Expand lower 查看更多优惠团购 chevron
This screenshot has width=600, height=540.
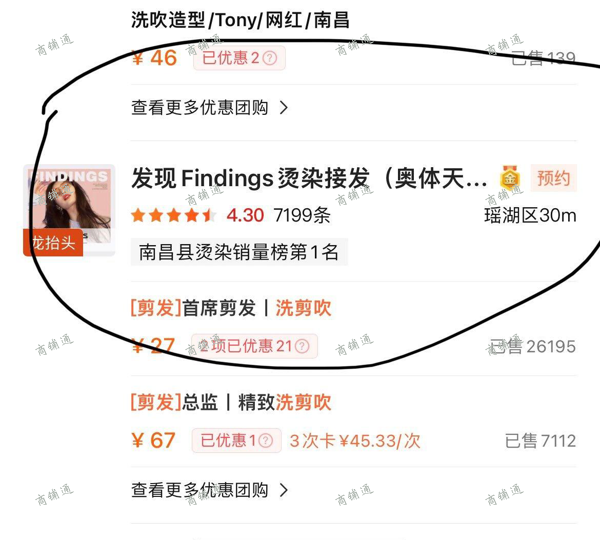point(284,490)
